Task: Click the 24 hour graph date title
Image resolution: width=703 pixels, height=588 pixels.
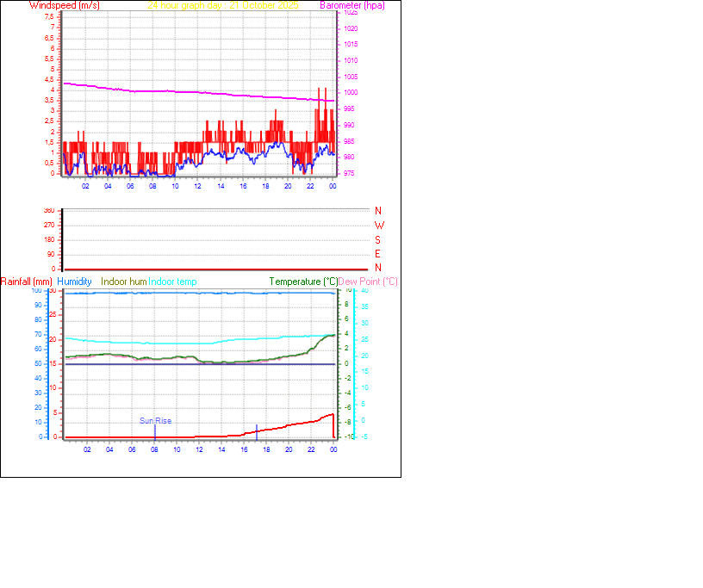Action: point(222,5)
